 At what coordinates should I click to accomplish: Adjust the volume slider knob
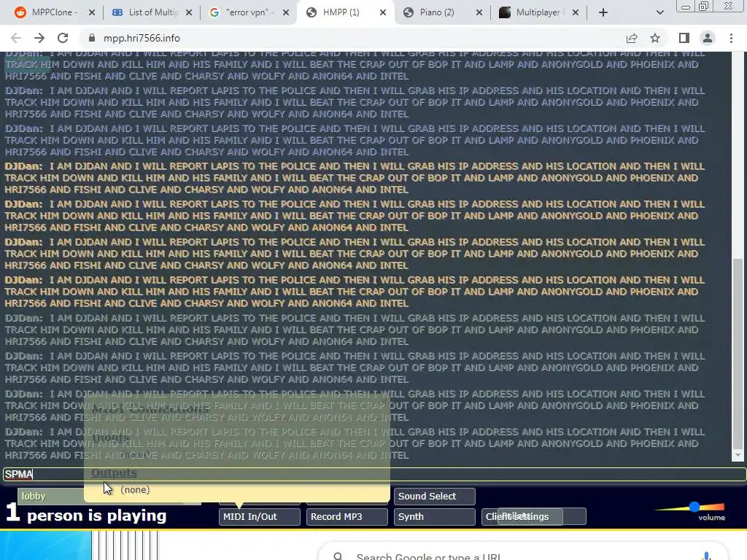694,507
